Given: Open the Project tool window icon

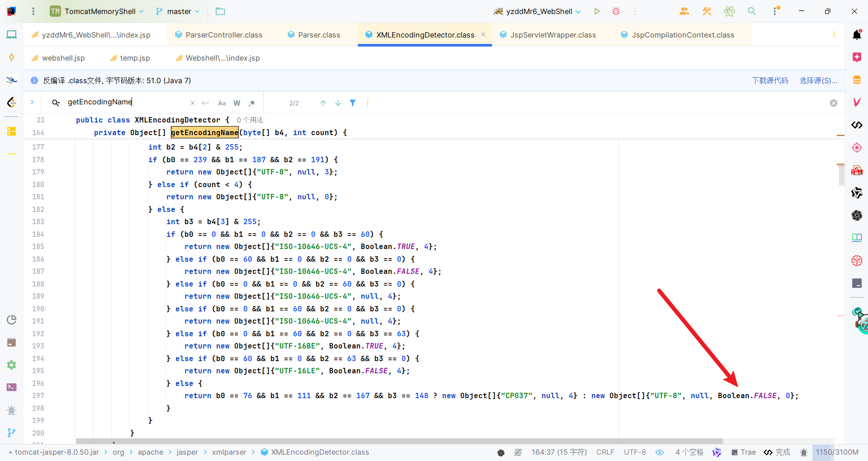Looking at the screenshot, I should pos(11,34).
